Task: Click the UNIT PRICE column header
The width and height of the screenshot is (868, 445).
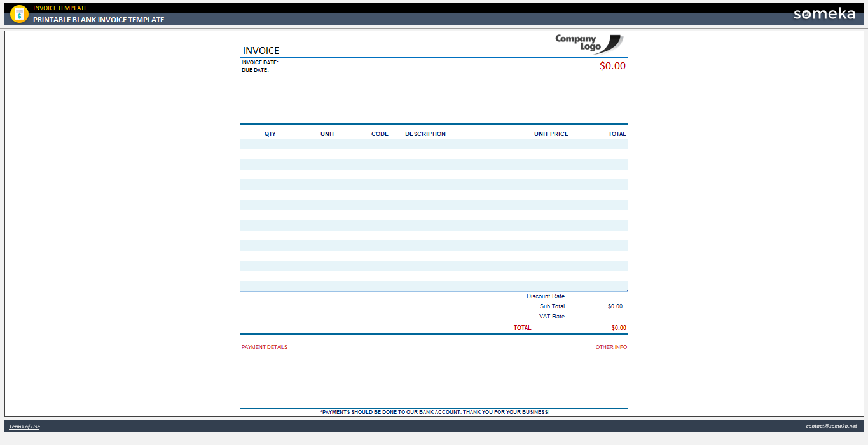Action: [551, 133]
